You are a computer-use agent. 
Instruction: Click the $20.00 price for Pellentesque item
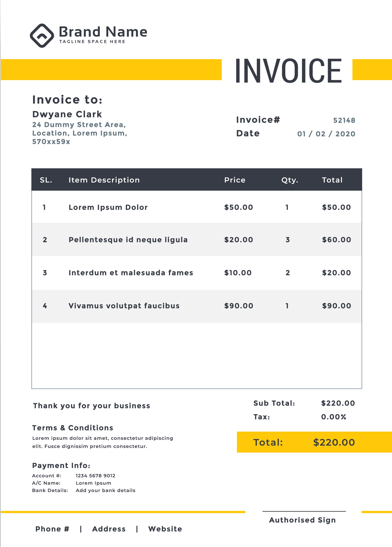(x=239, y=240)
